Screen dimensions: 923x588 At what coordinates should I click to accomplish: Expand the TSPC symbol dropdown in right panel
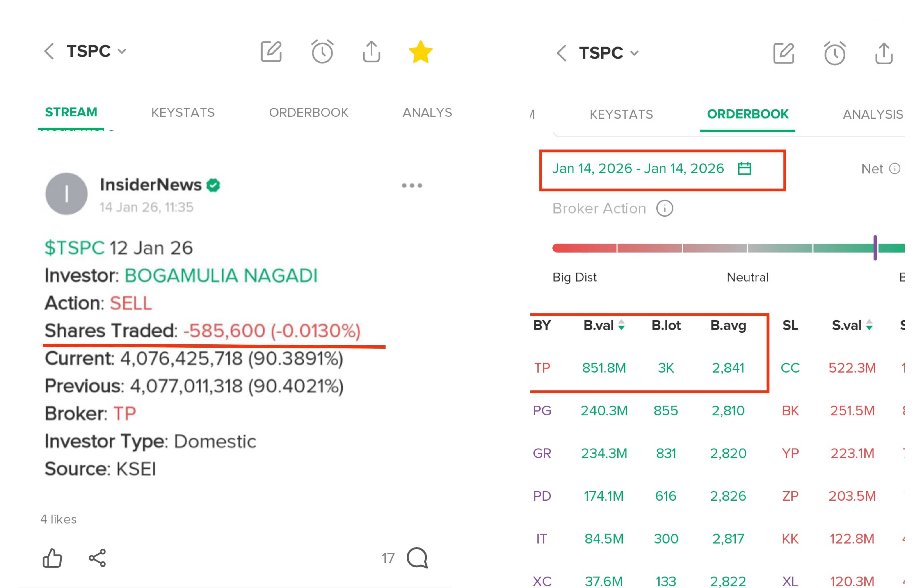(634, 53)
